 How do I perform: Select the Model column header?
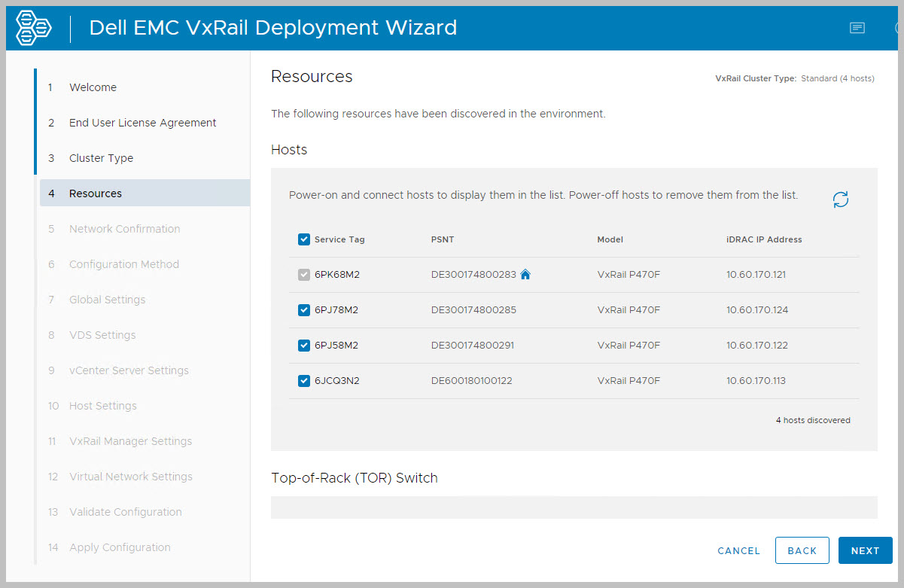(610, 239)
